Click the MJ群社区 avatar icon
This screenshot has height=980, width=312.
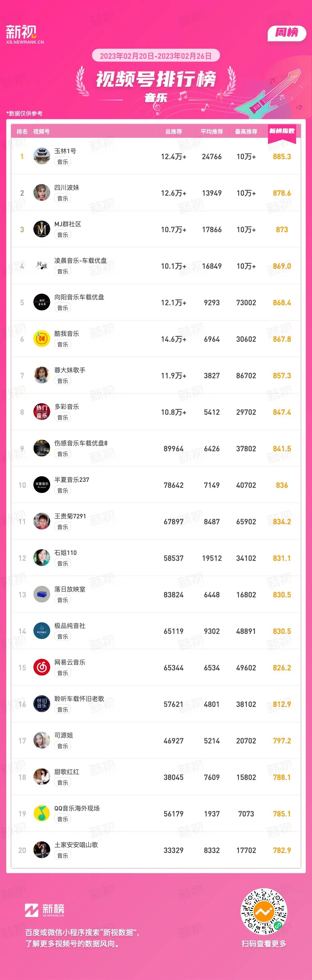pyautogui.click(x=42, y=229)
